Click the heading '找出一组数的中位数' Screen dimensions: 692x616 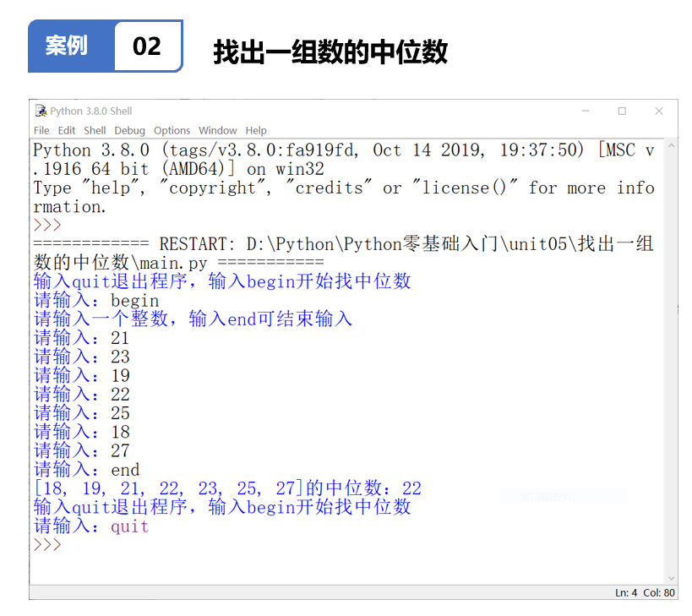(x=330, y=52)
